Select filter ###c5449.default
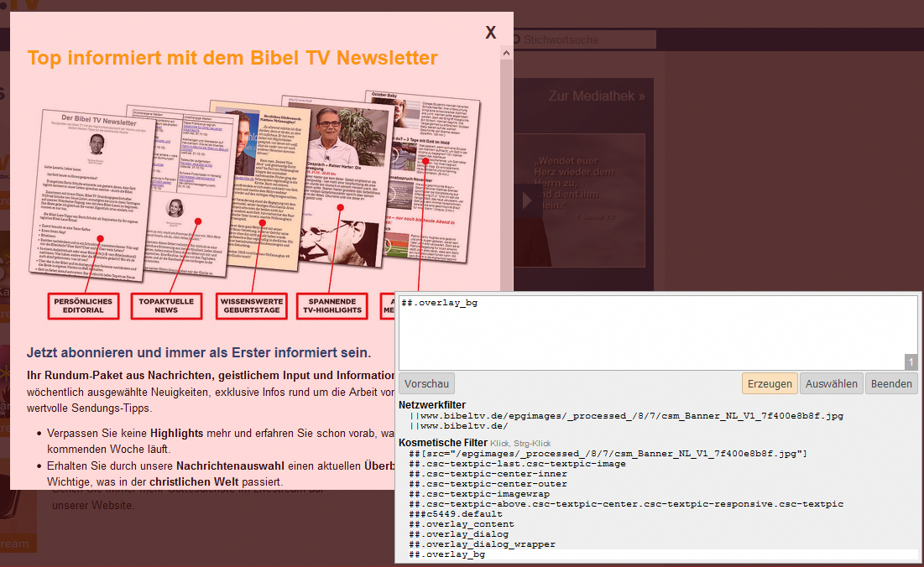This screenshot has height=567, width=924. (x=456, y=513)
